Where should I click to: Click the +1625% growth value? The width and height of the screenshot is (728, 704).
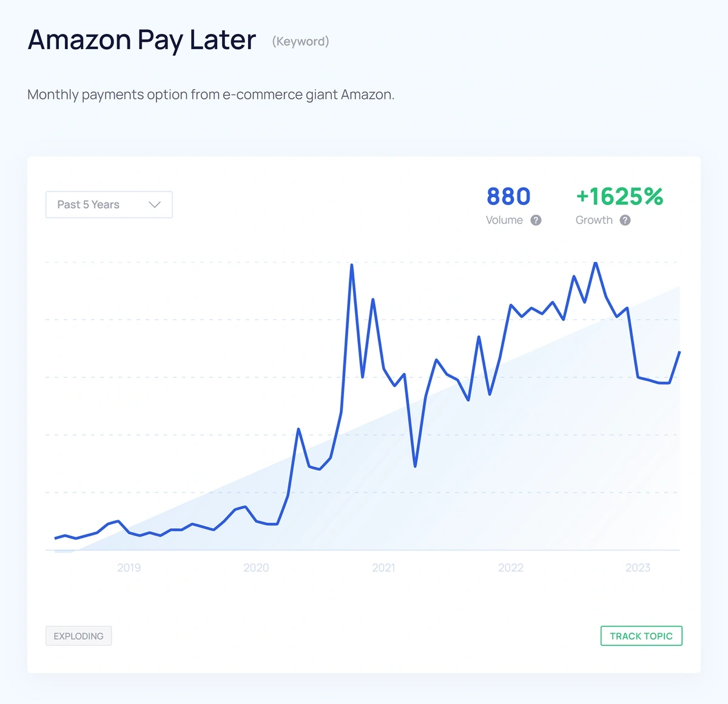pos(619,196)
